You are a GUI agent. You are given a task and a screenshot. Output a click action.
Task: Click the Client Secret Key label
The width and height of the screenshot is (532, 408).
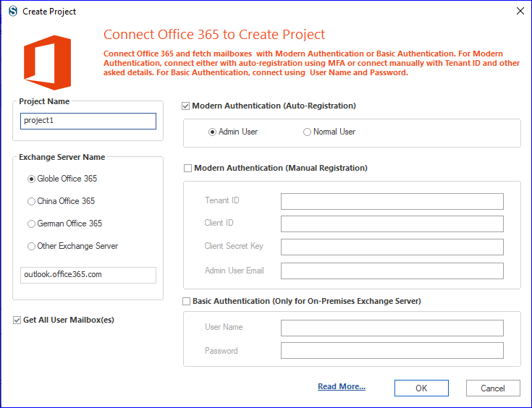point(234,246)
